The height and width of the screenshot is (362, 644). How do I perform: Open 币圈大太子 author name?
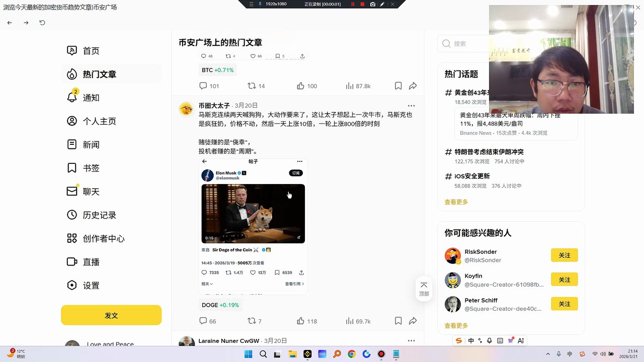(214, 106)
